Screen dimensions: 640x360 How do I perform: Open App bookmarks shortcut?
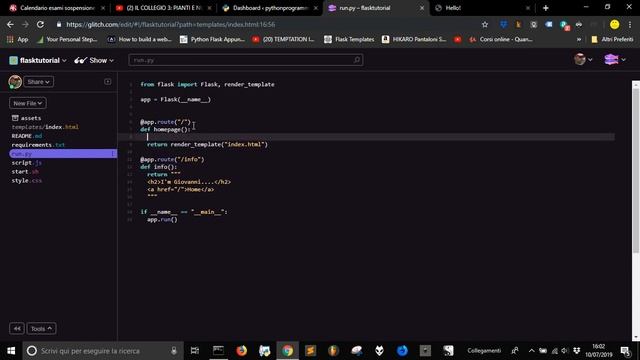click(x=17, y=39)
